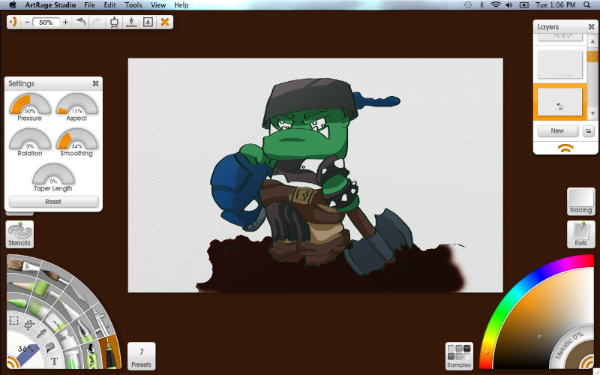The width and height of the screenshot is (600, 375).
Task: Click the redo arrow in the top toolbar
Action: (98, 22)
